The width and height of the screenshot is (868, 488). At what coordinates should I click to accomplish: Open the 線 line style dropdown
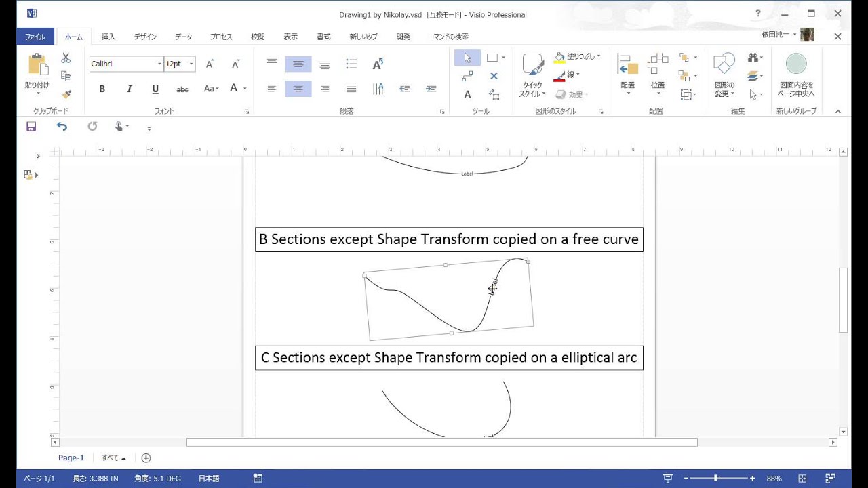pos(577,75)
